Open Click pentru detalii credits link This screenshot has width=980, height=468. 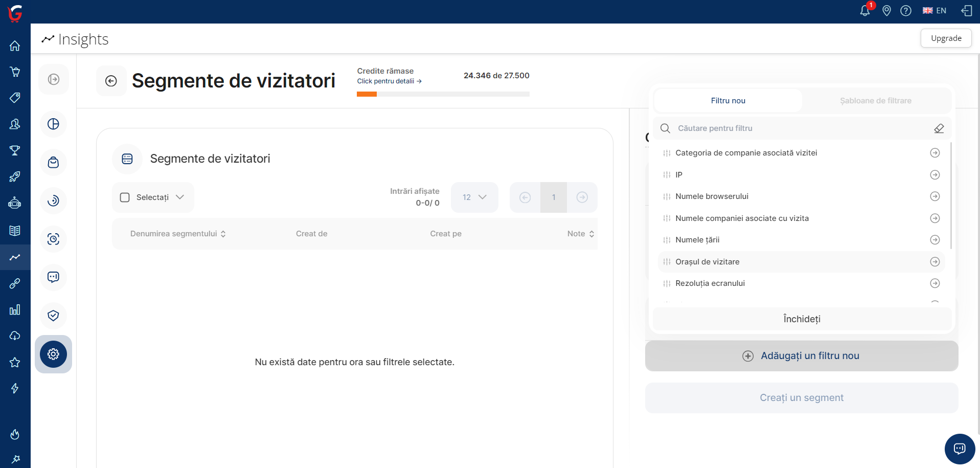coord(389,81)
